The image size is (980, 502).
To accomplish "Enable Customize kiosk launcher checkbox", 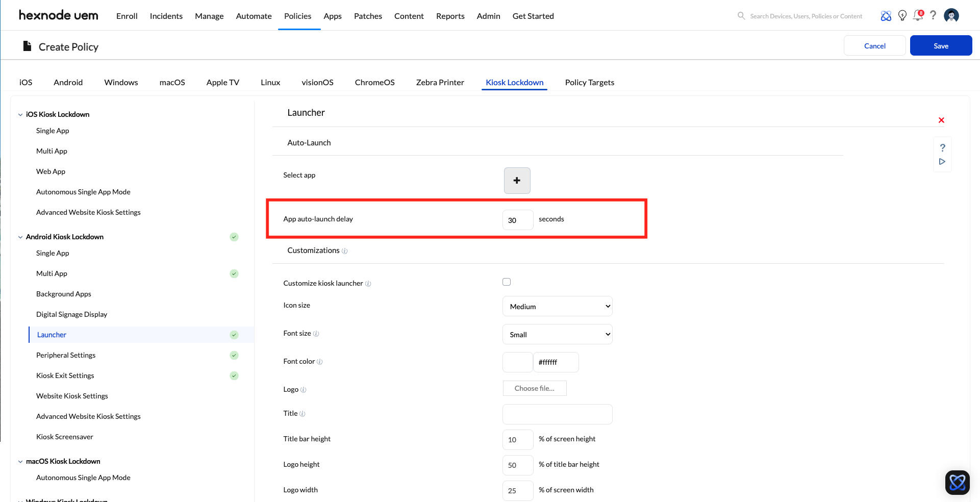I will coord(507,282).
